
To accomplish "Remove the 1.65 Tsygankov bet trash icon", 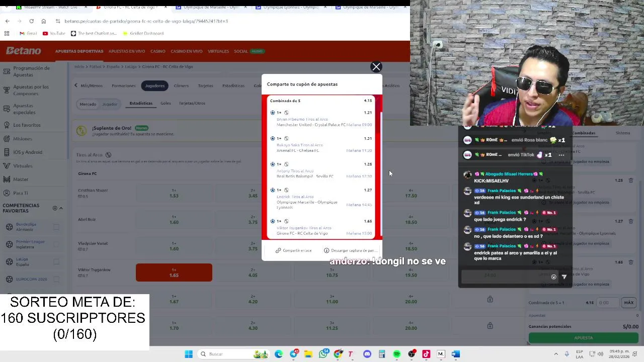I will pyautogui.click(x=631, y=262).
